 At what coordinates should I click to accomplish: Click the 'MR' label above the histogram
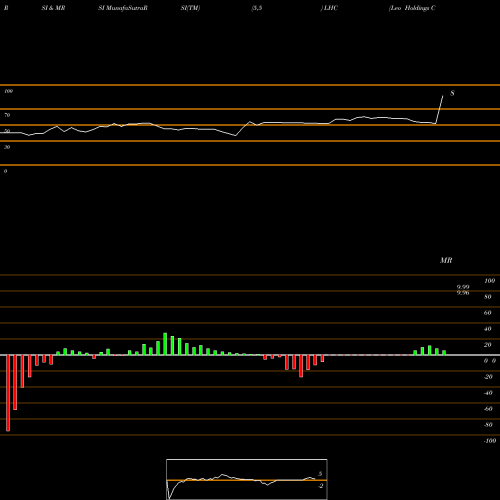click(x=446, y=260)
